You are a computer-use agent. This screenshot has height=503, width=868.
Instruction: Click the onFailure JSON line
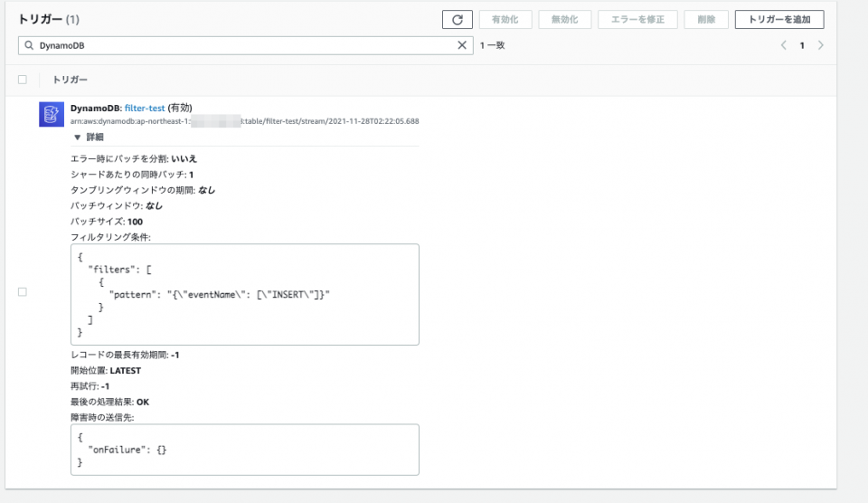tap(127, 450)
